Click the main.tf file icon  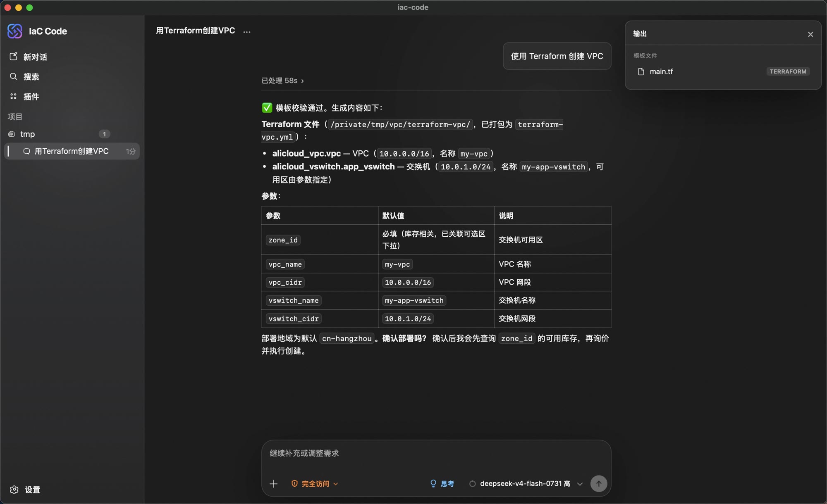pyautogui.click(x=641, y=71)
